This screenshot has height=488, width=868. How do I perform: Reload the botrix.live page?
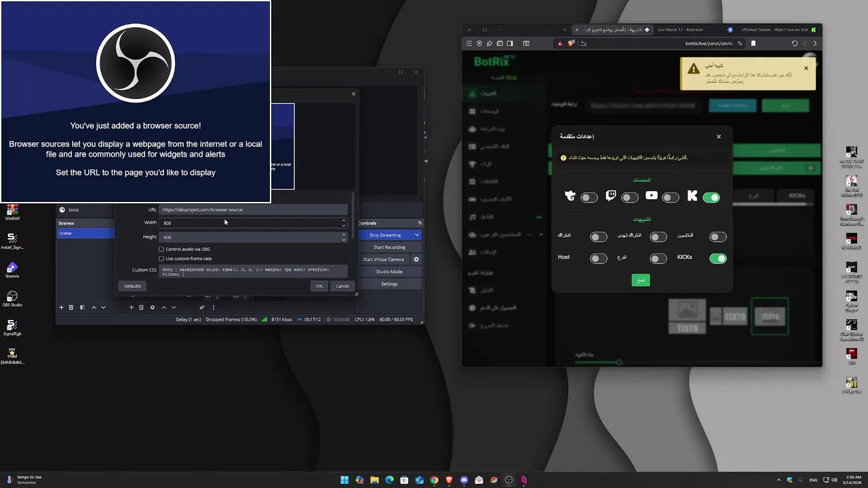point(795,43)
